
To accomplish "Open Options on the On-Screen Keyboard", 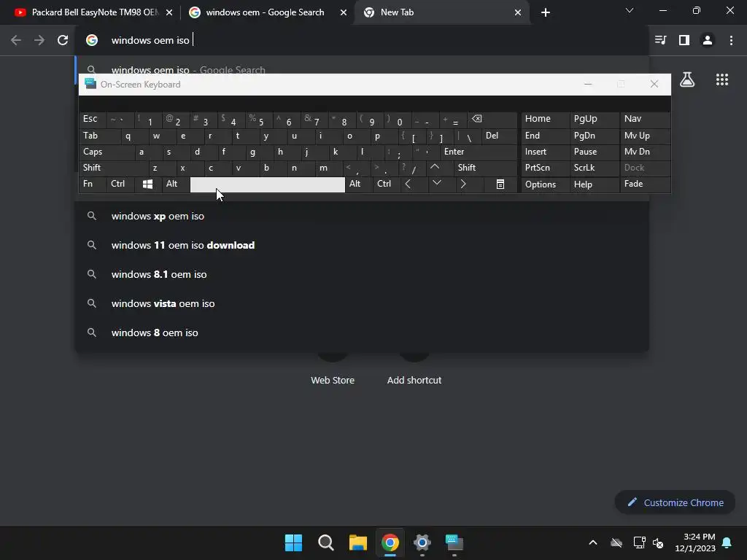I will [x=545, y=184].
